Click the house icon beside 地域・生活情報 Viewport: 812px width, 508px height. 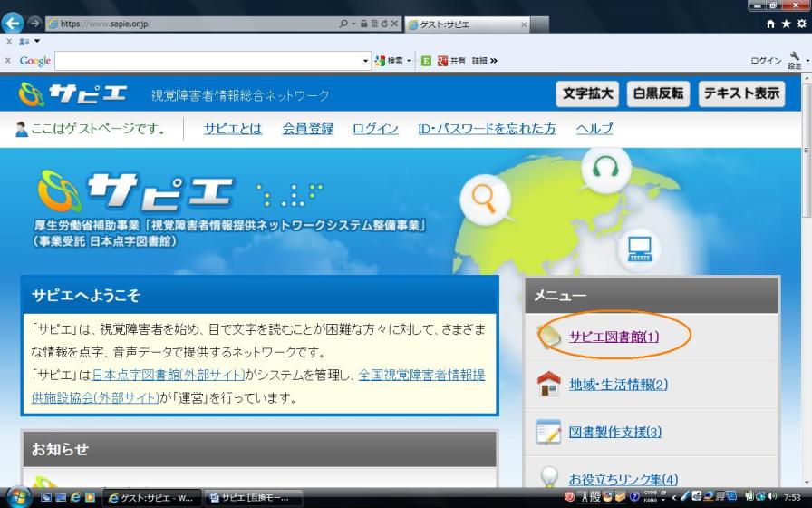click(549, 384)
